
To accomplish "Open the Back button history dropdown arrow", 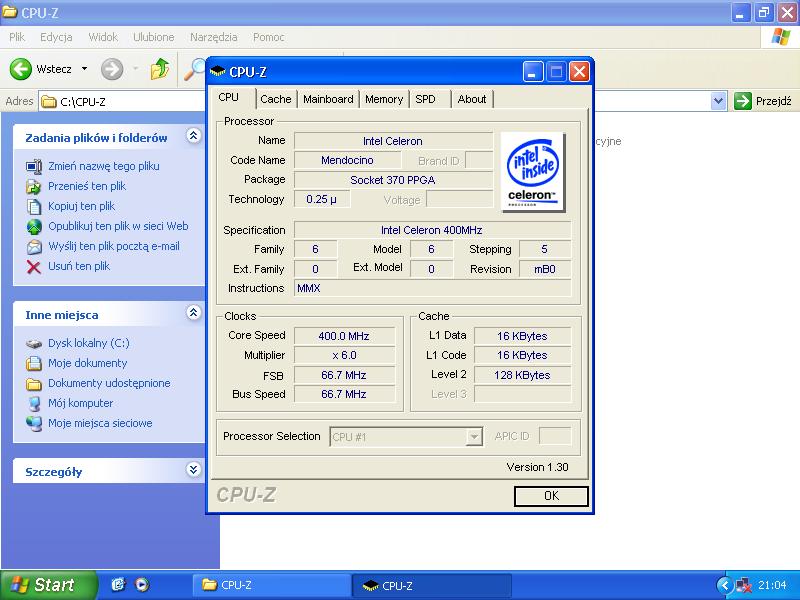I will [x=85, y=69].
